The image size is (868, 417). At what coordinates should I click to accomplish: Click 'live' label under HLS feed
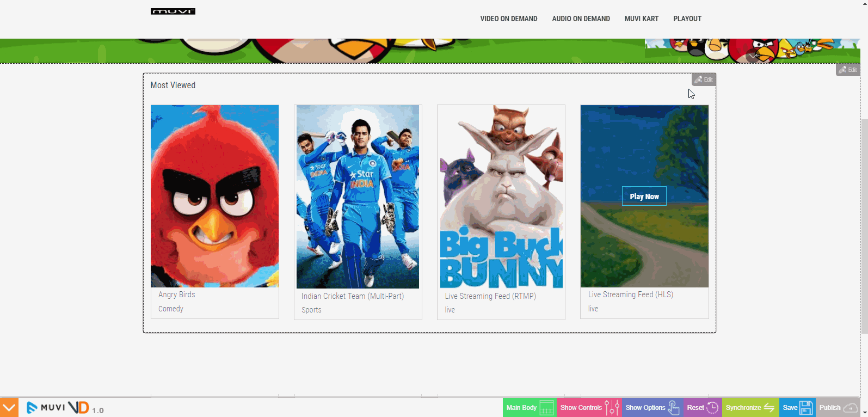[x=593, y=309]
